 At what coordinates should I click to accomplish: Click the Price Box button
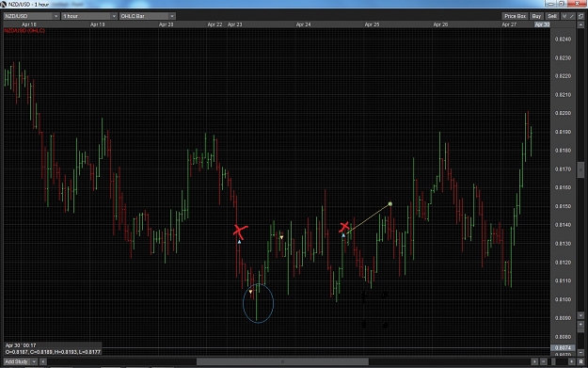click(515, 16)
